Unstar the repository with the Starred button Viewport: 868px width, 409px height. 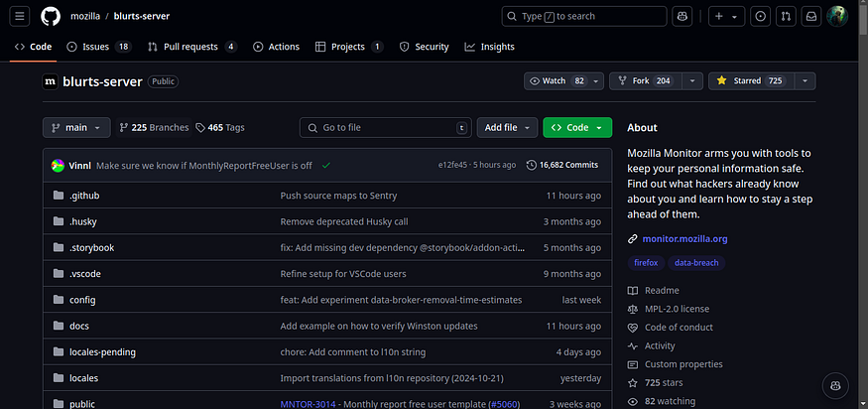point(751,81)
